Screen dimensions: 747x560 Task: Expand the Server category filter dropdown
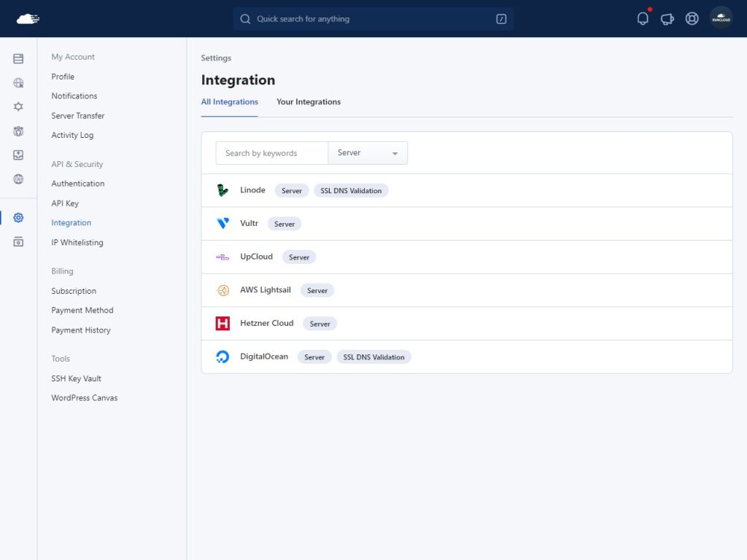coord(368,153)
